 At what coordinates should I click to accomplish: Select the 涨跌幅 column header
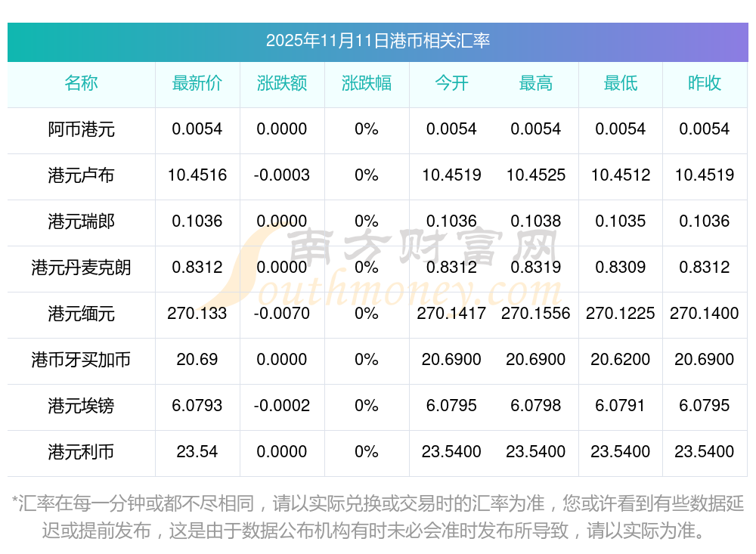[x=367, y=83]
